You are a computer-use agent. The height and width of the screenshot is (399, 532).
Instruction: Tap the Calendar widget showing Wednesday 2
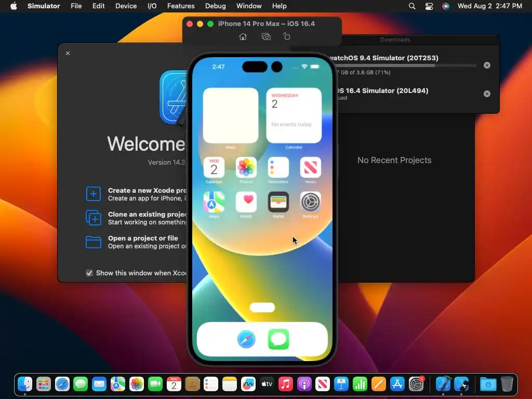[294, 115]
